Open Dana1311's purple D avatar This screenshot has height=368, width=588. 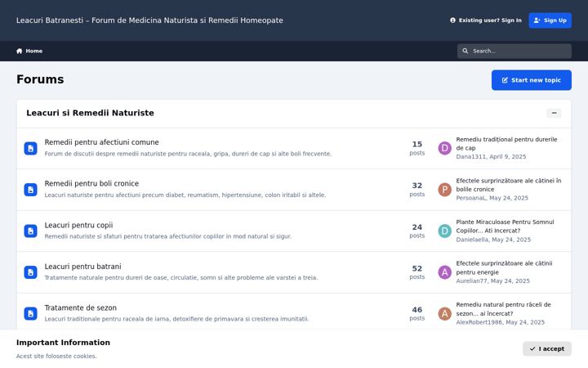click(x=445, y=148)
